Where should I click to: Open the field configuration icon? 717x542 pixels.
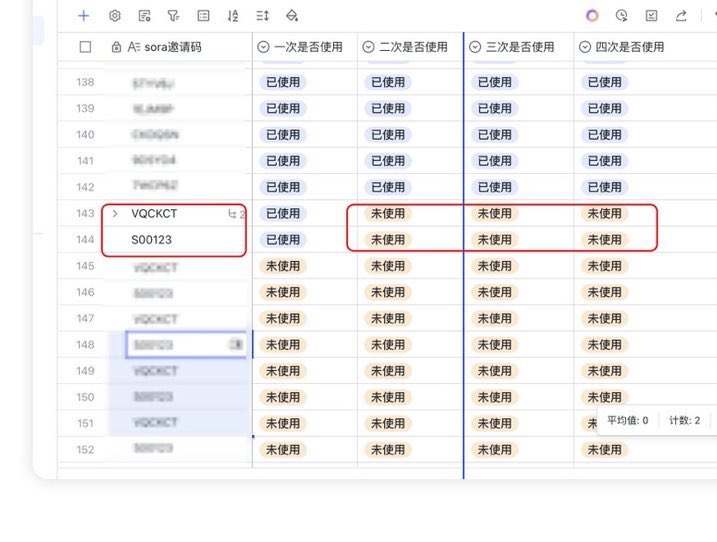[x=144, y=16]
